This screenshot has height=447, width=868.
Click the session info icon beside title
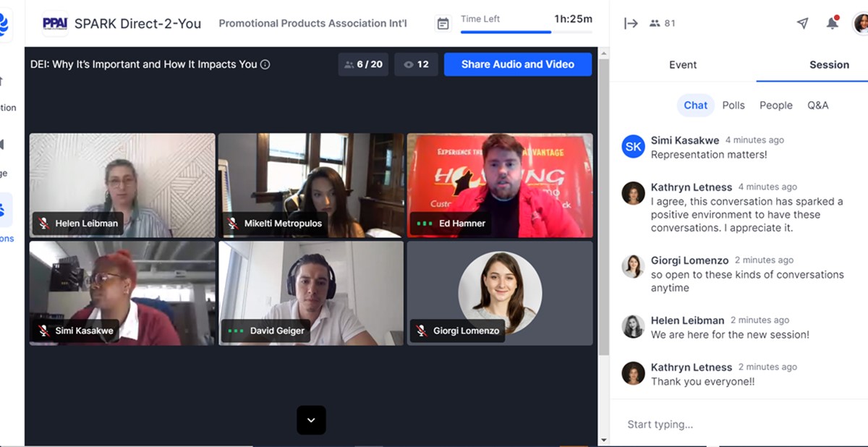265,64
